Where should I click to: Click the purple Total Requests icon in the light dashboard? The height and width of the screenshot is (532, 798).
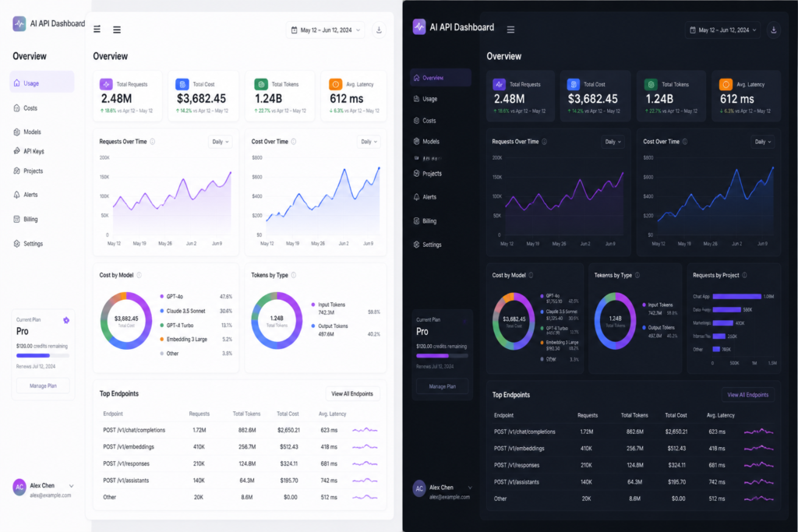(106, 84)
